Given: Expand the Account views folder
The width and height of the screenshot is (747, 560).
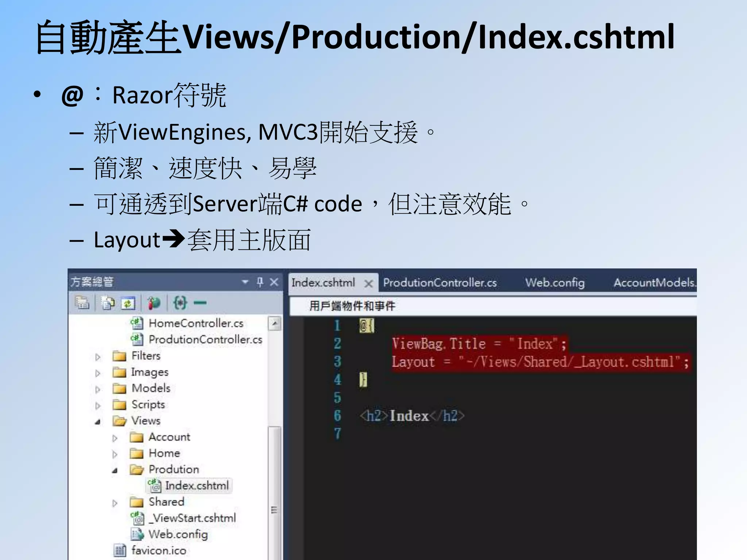Looking at the screenshot, I should click(x=115, y=438).
